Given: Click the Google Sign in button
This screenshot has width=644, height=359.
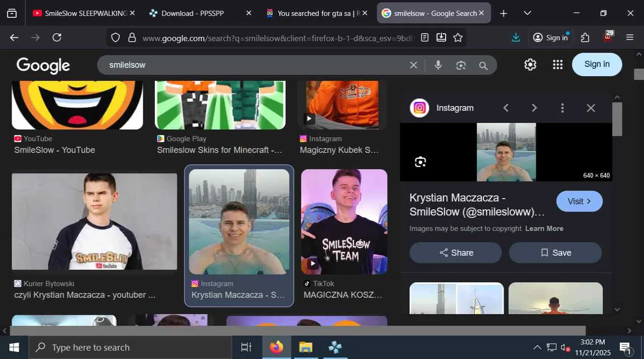Looking at the screenshot, I should pyautogui.click(x=597, y=64).
